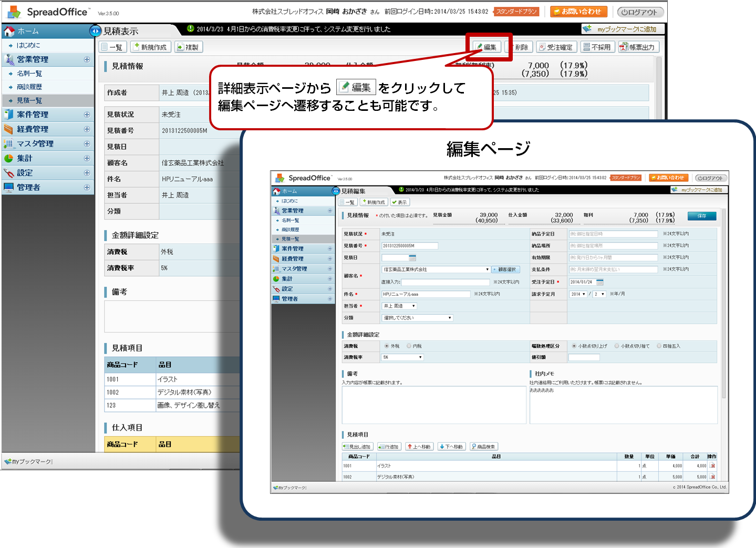756x548 pixels.
Task: Click the 編集 button in the 見積表示 toolbar
Action: point(486,47)
